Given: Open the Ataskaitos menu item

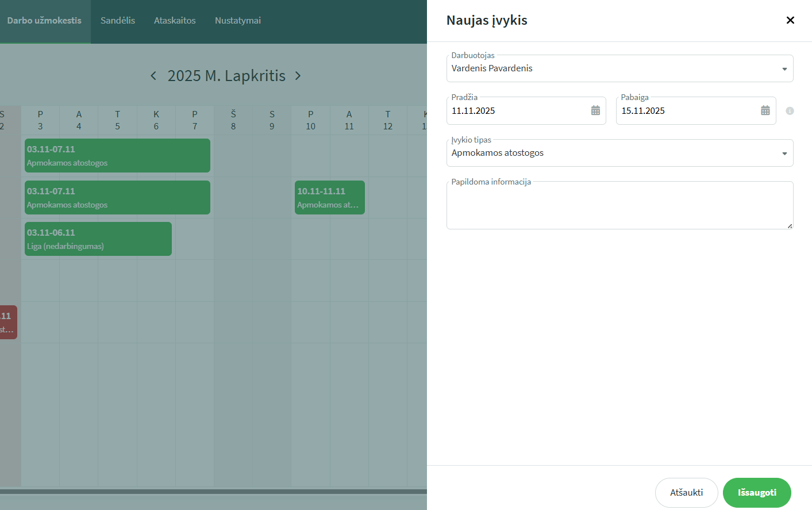Looking at the screenshot, I should coord(175,21).
